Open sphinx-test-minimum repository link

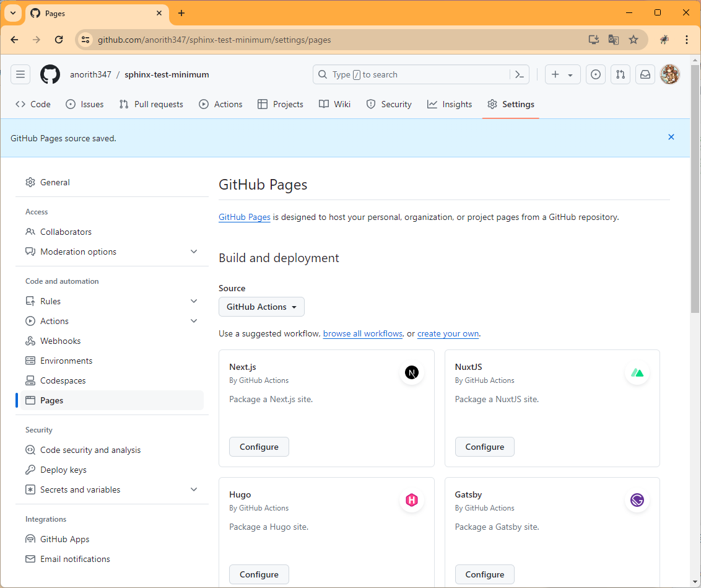pos(167,75)
